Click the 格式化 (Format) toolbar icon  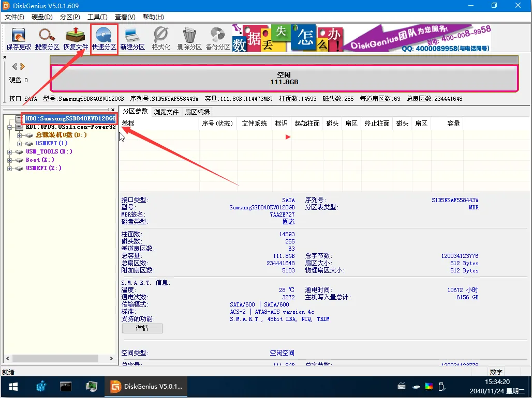point(161,39)
